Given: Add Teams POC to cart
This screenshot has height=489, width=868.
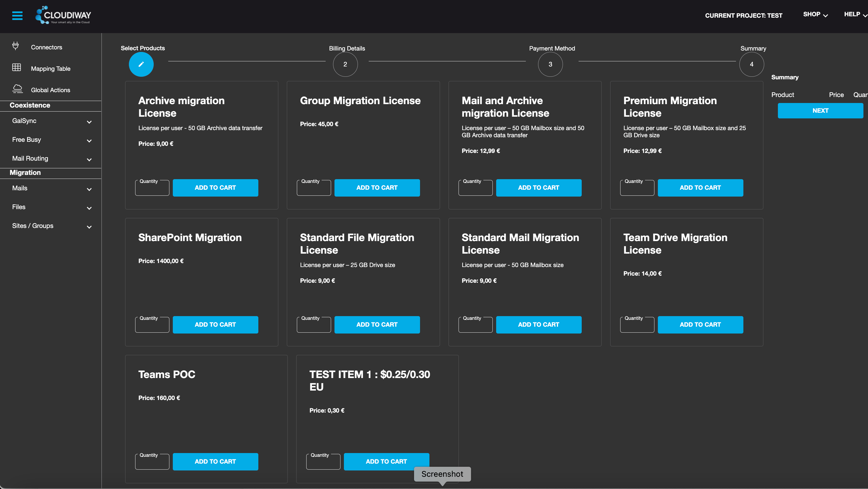Looking at the screenshot, I should (215, 461).
